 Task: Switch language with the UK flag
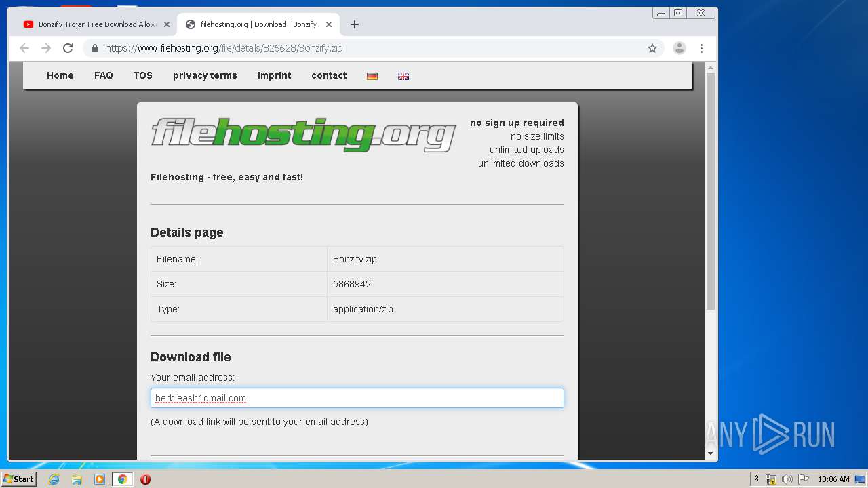(403, 76)
